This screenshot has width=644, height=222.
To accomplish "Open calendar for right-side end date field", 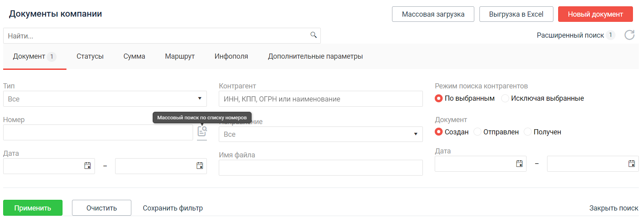I will (x=632, y=163).
